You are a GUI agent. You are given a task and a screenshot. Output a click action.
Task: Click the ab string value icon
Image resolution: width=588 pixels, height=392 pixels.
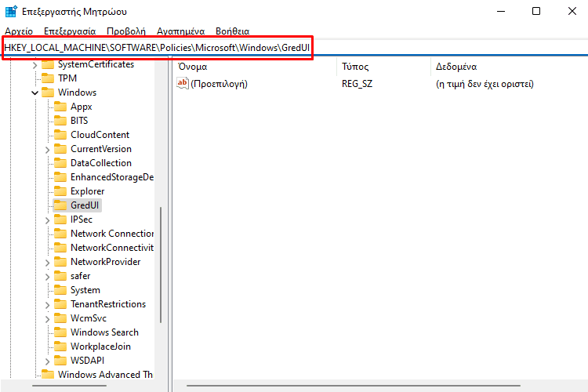click(183, 83)
